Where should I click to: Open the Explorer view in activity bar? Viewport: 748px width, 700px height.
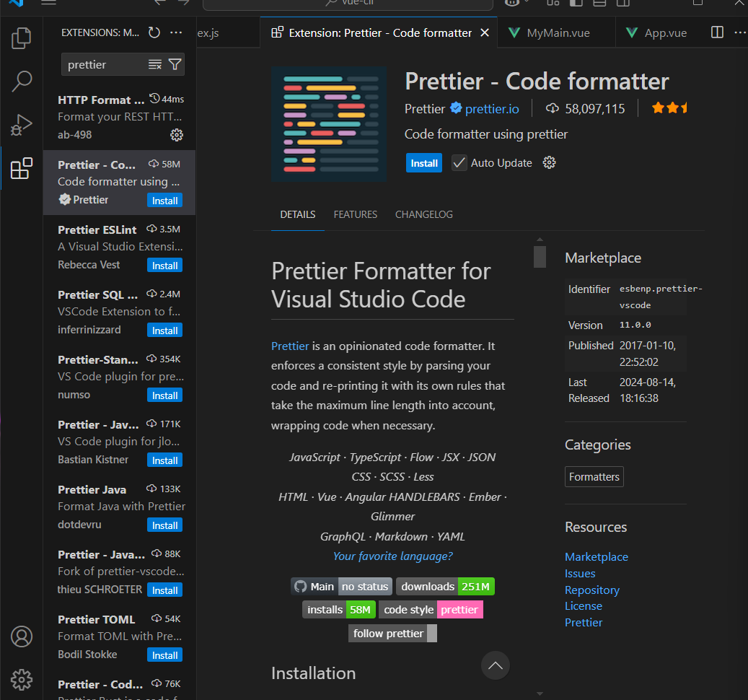[x=22, y=38]
